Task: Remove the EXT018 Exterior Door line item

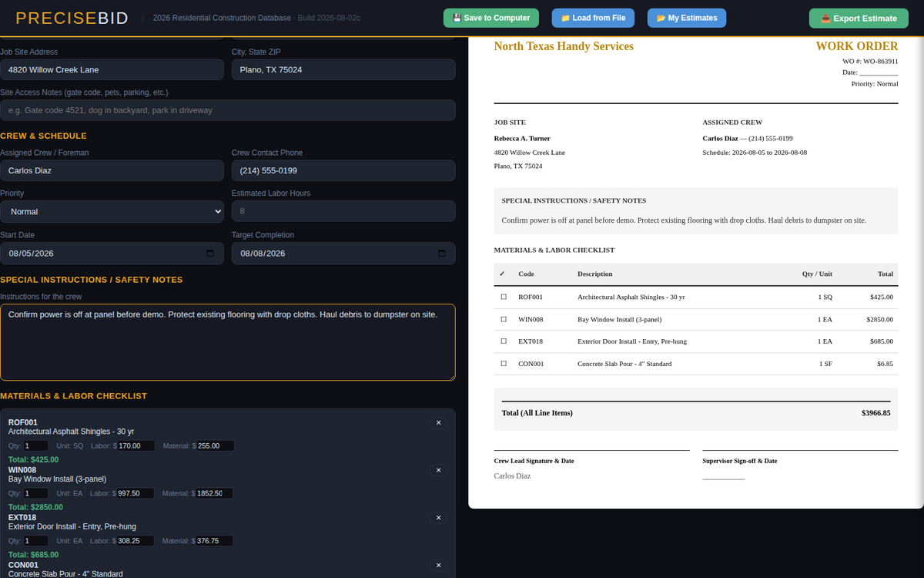Action: coord(438,518)
